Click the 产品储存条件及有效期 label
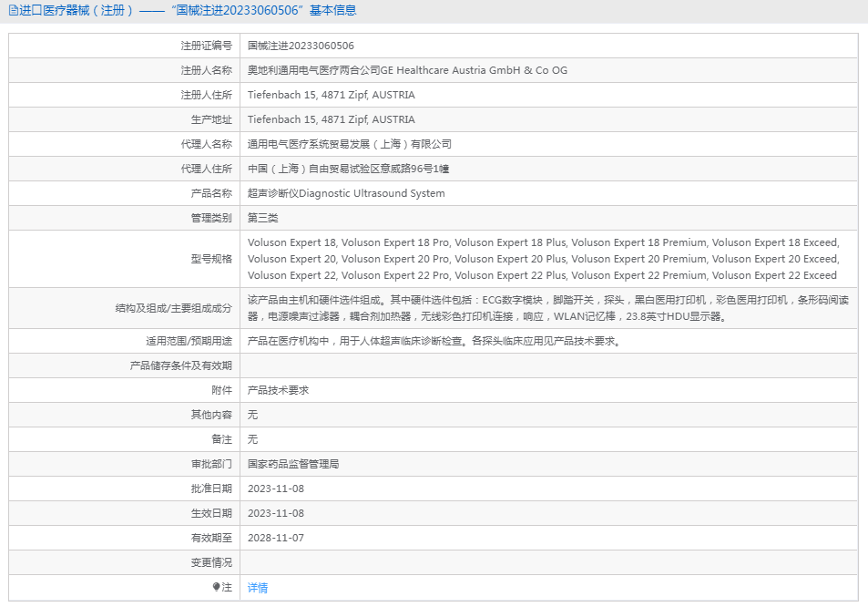 [x=181, y=365]
